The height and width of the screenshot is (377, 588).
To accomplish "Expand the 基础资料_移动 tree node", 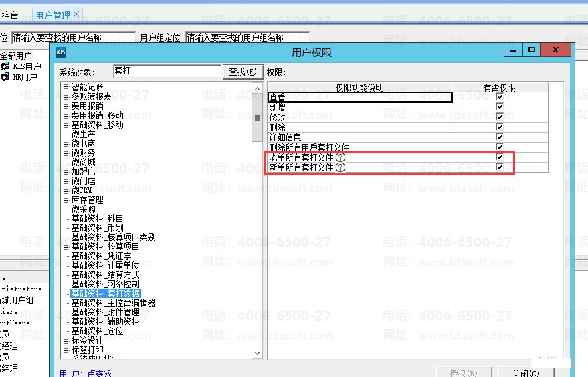I will [x=66, y=125].
